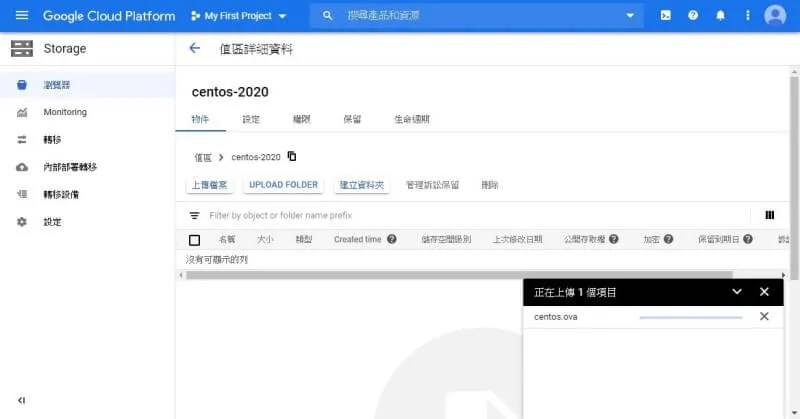Click the 刪除 delete button
Viewport: 800px width, 419px height.
pos(489,185)
